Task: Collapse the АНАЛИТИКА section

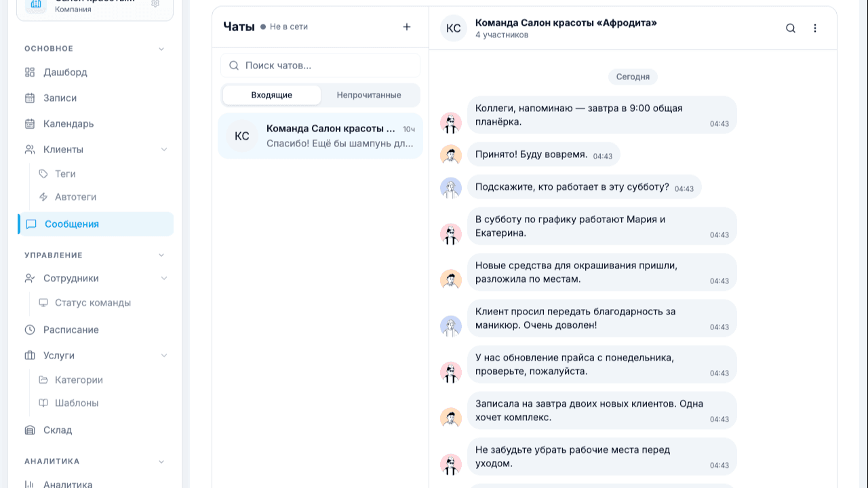Action: pos(161,461)
